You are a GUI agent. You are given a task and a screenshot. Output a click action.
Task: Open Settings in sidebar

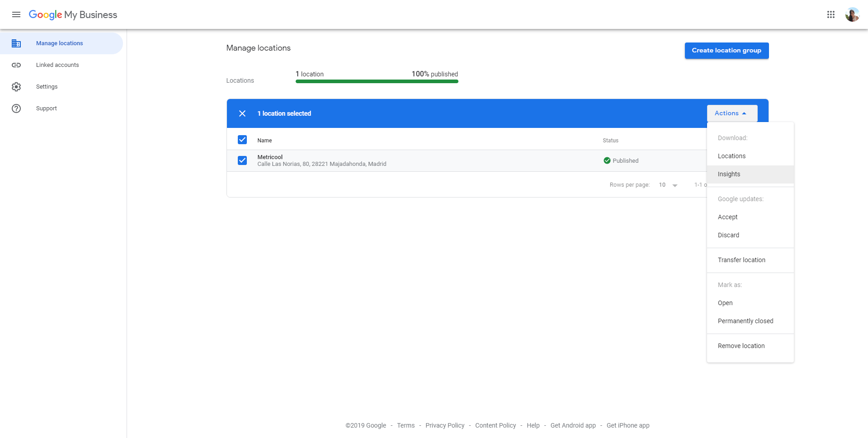pos(61,87)
